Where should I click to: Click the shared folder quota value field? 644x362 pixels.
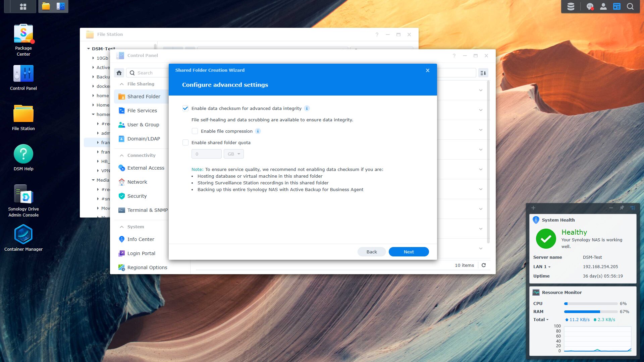pos(207,154)
